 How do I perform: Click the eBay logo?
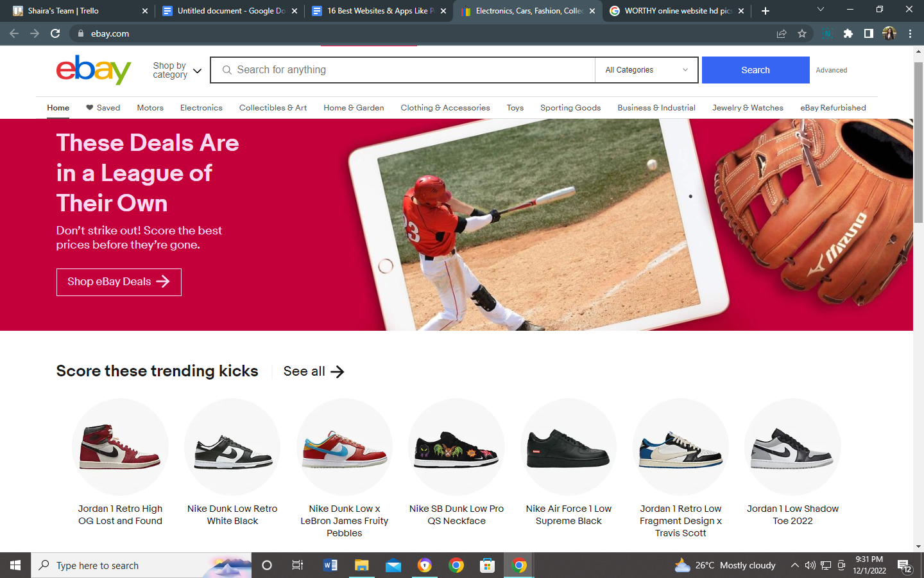(94, 69)
